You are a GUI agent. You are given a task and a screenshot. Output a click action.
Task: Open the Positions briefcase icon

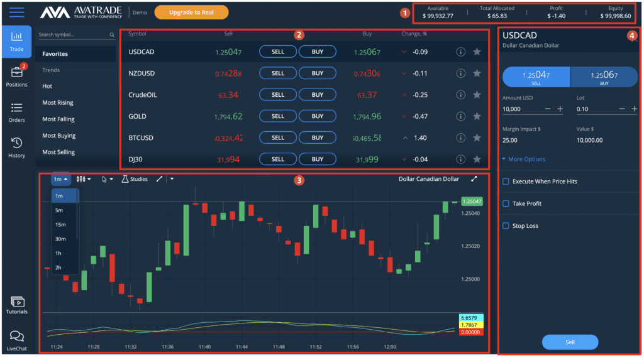17,73
